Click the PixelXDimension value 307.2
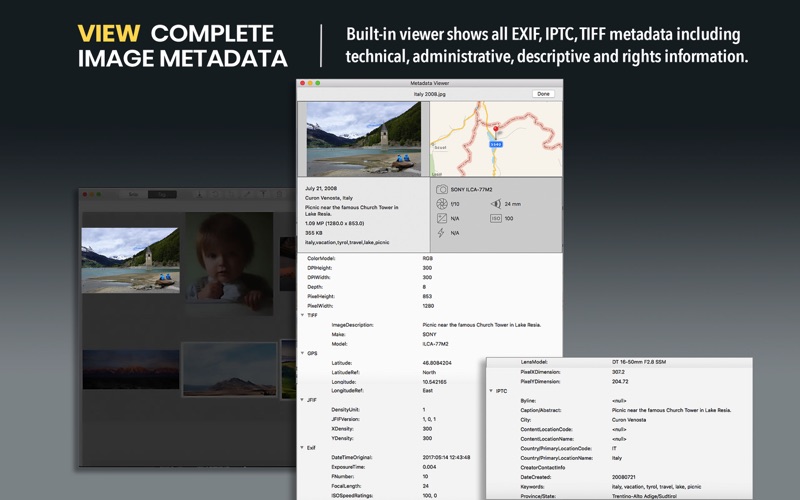 618,372
